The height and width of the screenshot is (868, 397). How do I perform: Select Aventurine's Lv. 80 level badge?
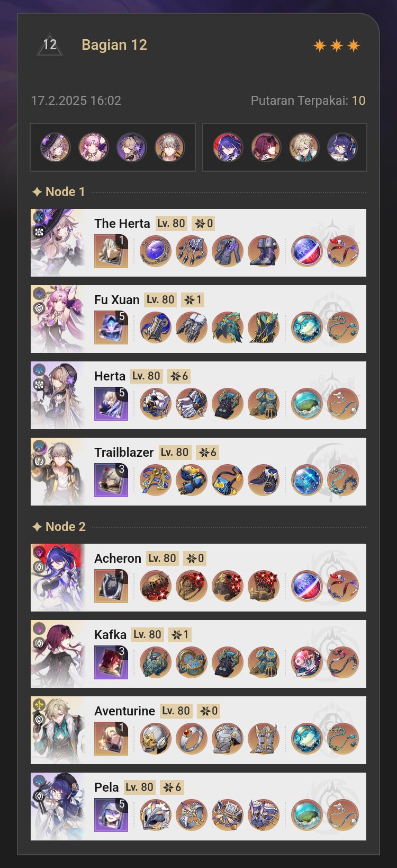[x=176, y=711]
